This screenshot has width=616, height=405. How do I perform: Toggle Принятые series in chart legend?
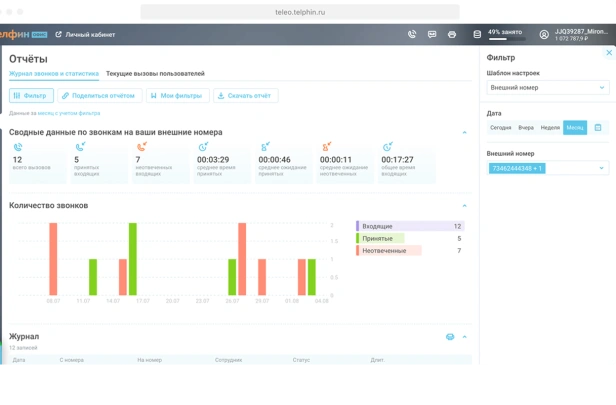[x=409, y=238]
